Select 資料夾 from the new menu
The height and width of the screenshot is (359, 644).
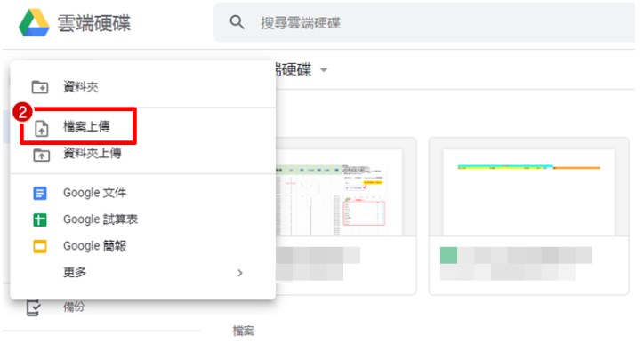pos(81,87)
